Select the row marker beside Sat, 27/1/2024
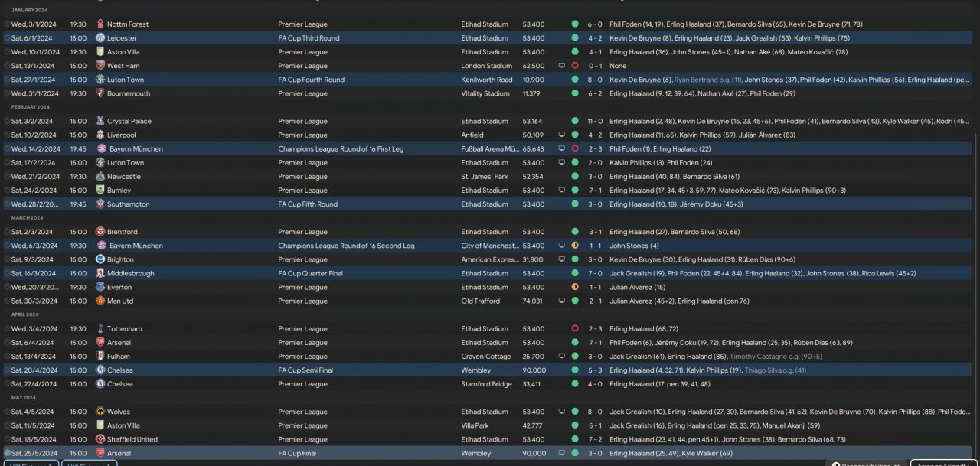The height and width of the screenshot is (466, 980). pyautogui.click(x=7, y=80)
